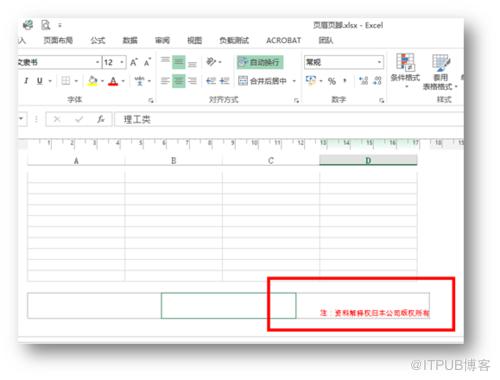Viewport: 500px width, 380px height.
Task: Toggle middle vertical alignment
Action: 179,62
